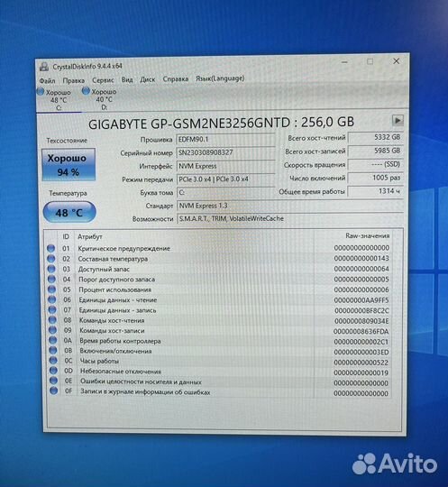Click the CrystalDiskInfo title bar app icon
The width and height of the screenshot is (448, 487).
pyautogui.click(x=44, y=67)
